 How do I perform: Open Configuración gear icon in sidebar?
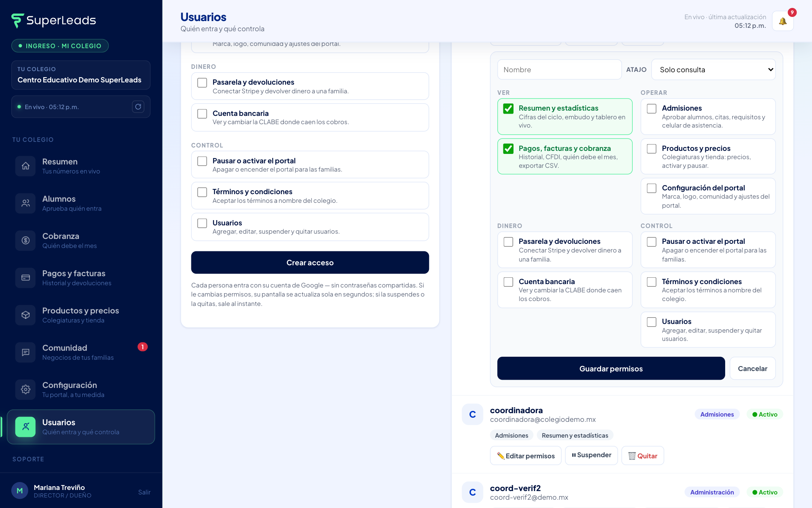tap(26, 389)
